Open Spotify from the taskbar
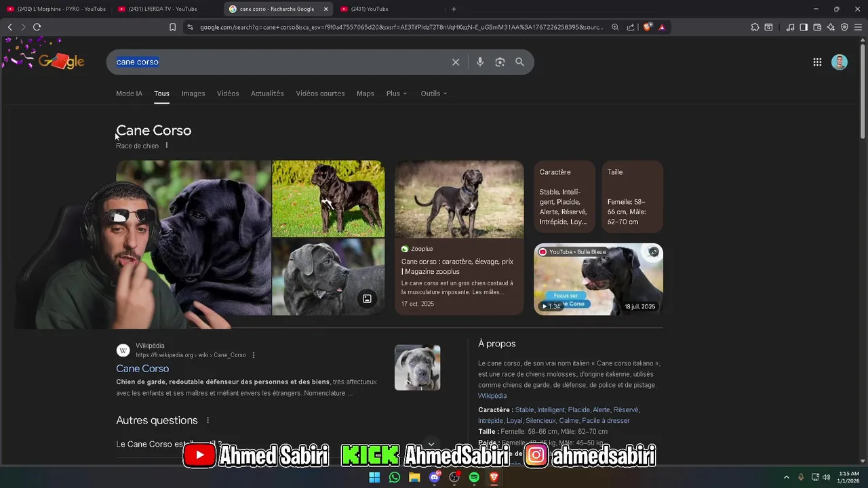 (x=474, y=477)
